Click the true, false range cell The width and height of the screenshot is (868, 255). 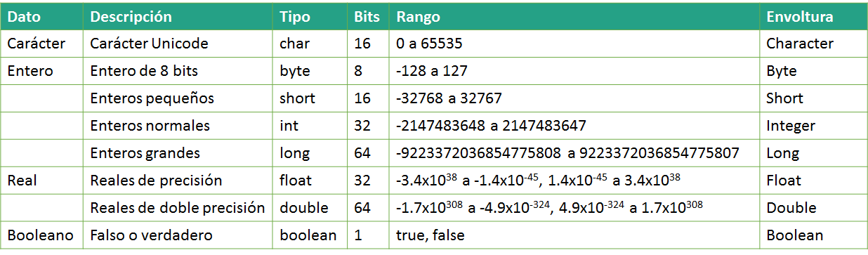click(574, 235)
